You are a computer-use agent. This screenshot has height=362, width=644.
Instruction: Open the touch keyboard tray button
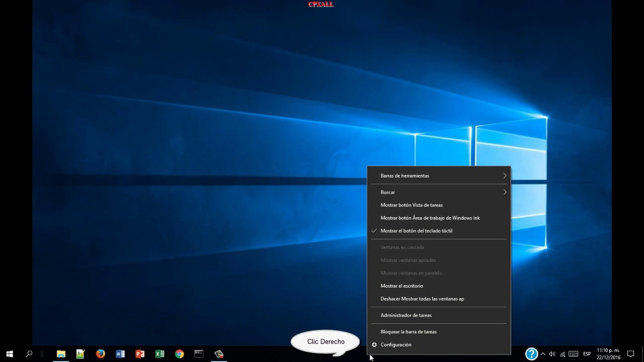pos(574,354)
